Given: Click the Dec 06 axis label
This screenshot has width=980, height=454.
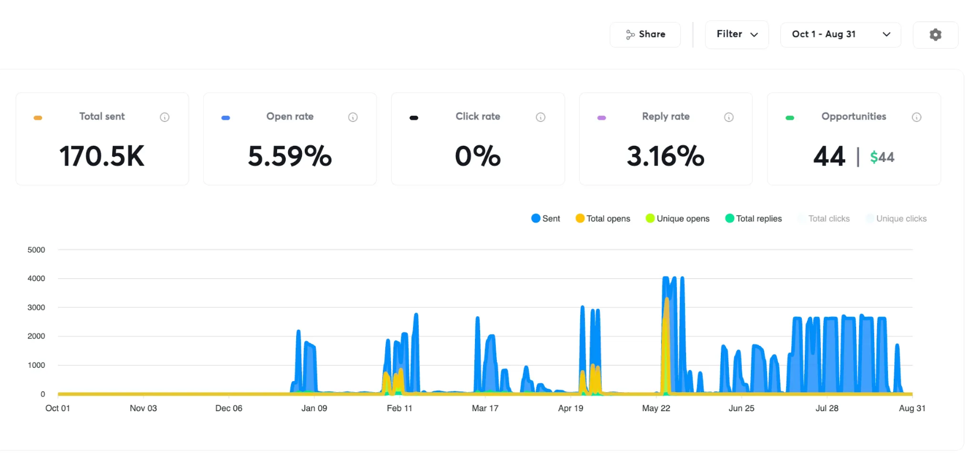Looking at the screenshot, I should [x=229, y=408].
